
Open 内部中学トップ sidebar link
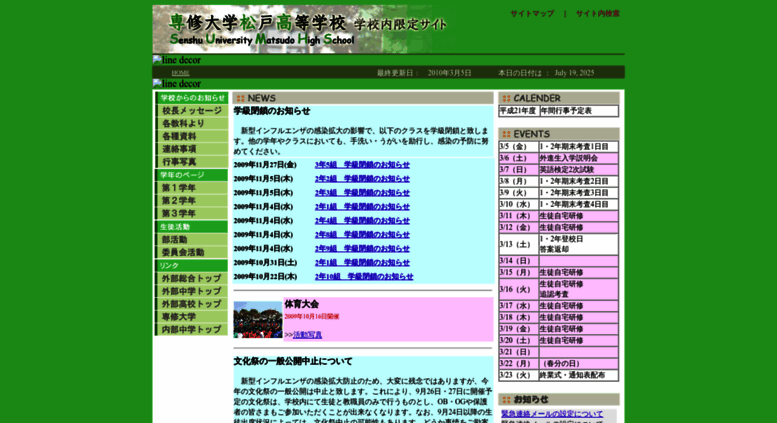192,330
